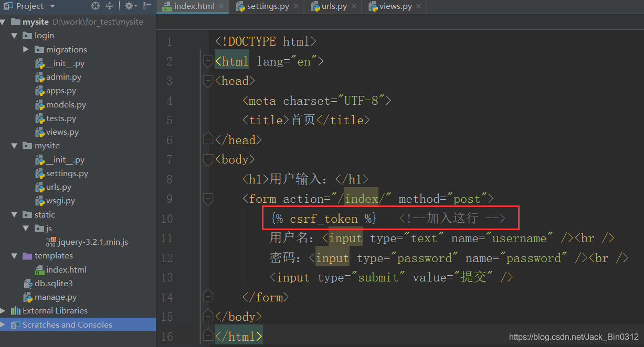Select views.py in the login folder
The image size is (644, 347).
point(62,132)
